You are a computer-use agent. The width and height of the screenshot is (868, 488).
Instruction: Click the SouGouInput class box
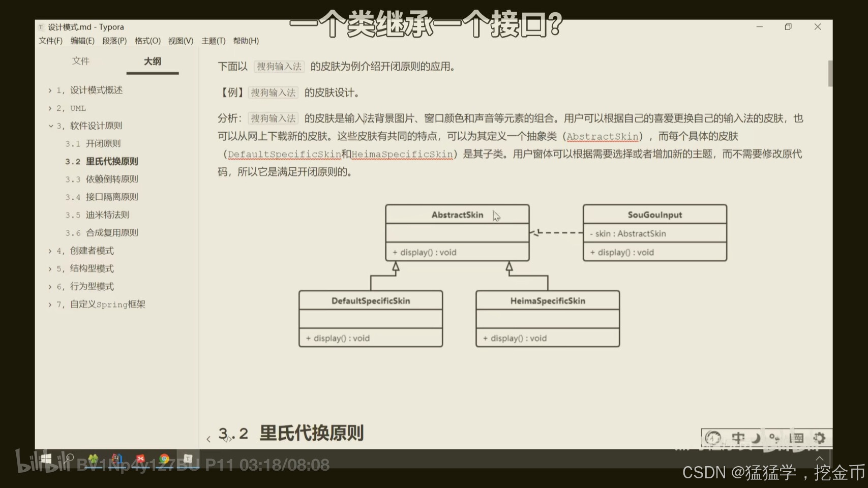pos(655,233)
